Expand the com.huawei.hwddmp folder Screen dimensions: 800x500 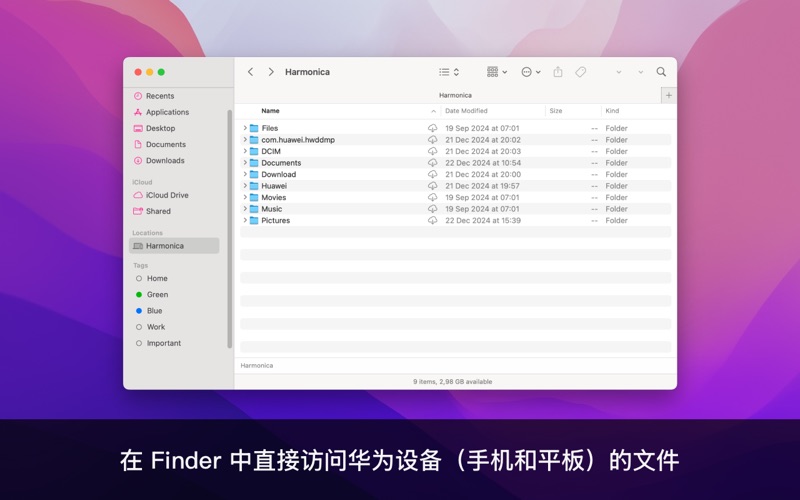[x=245, y=139]
